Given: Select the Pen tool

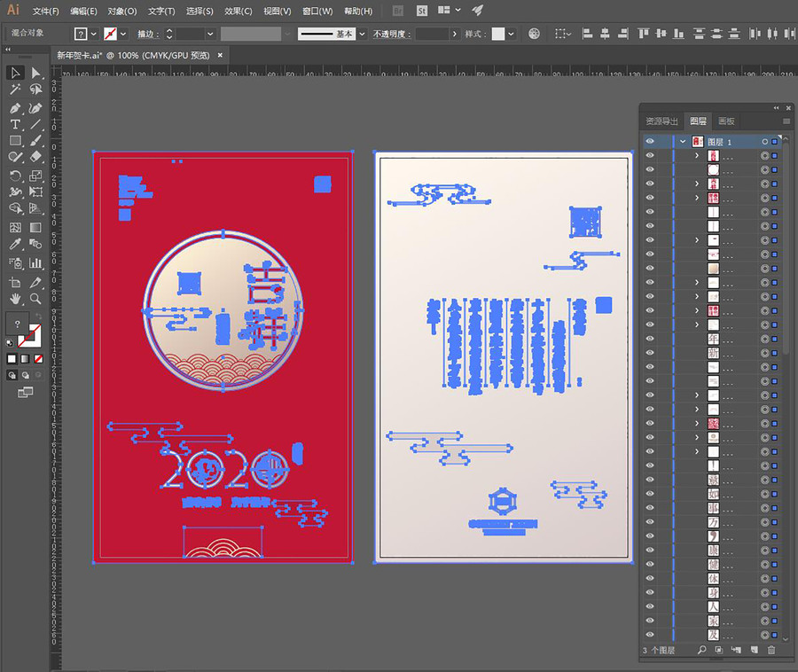Looking at the screenshot, I should (15, 108).
